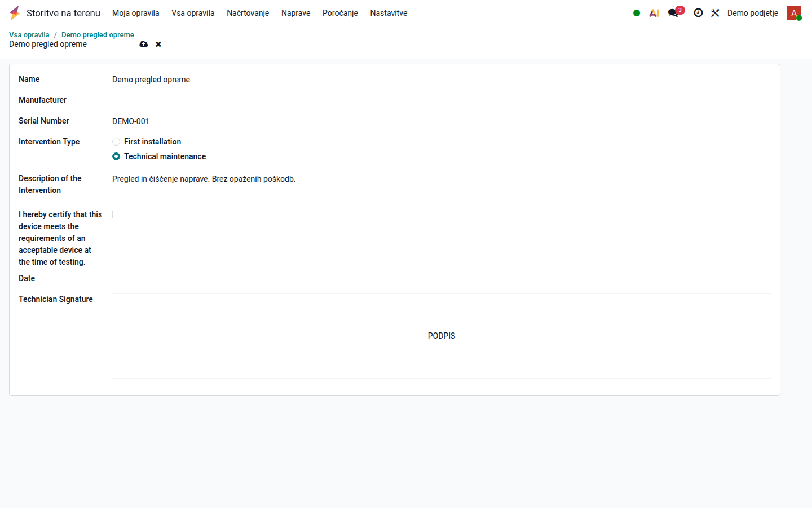The width and height of the screenshot is (812, 508).
Task: Click the Storitve na terenu app title
Action: (x=63, y=13)
